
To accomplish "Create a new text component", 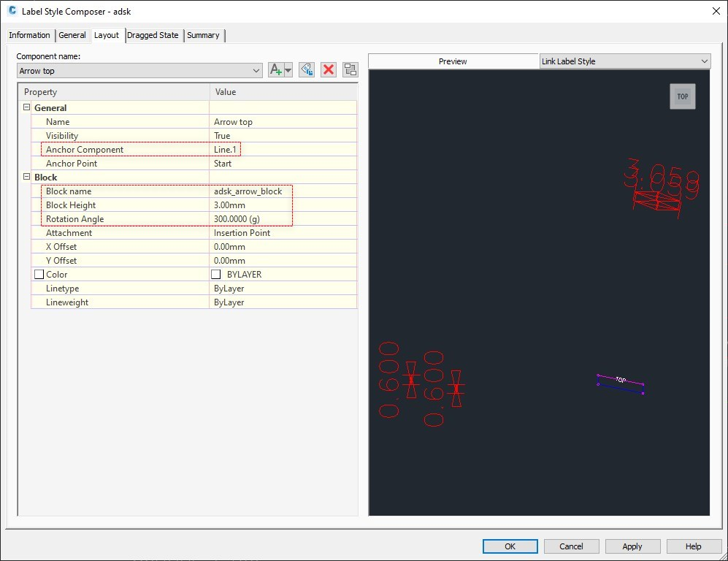I will coord(276,69).
